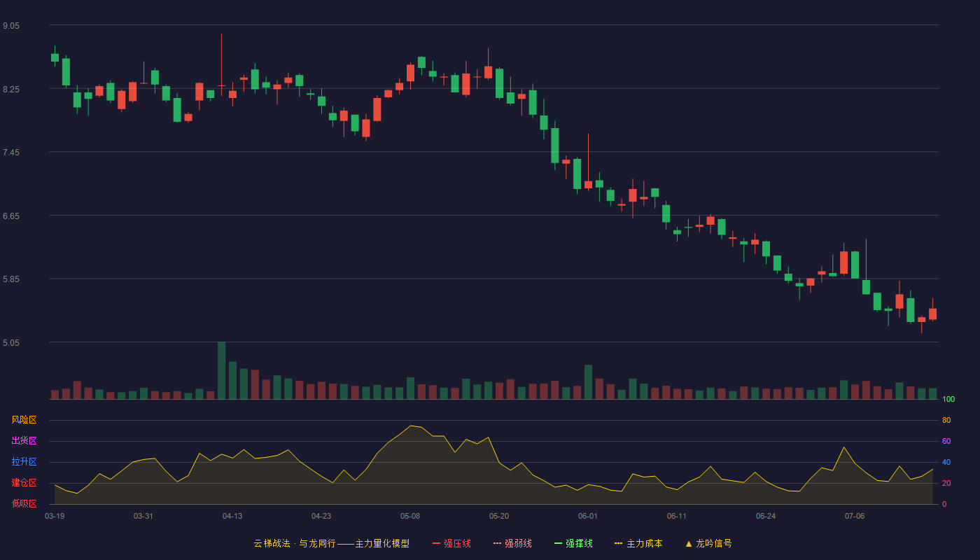Image resolution: width=980 pixels, height=560 pixels.
Task: Click the 04-23 date label
Action: pyautogui.click(x=321, y=516)
